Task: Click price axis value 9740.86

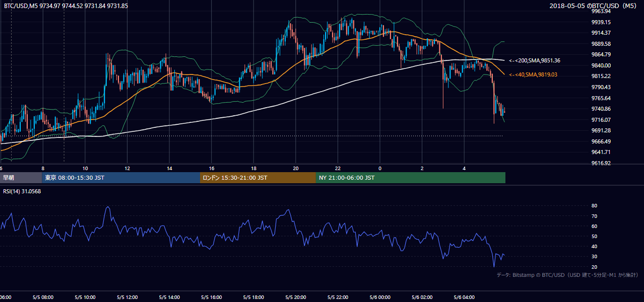Action: (601, 109)
